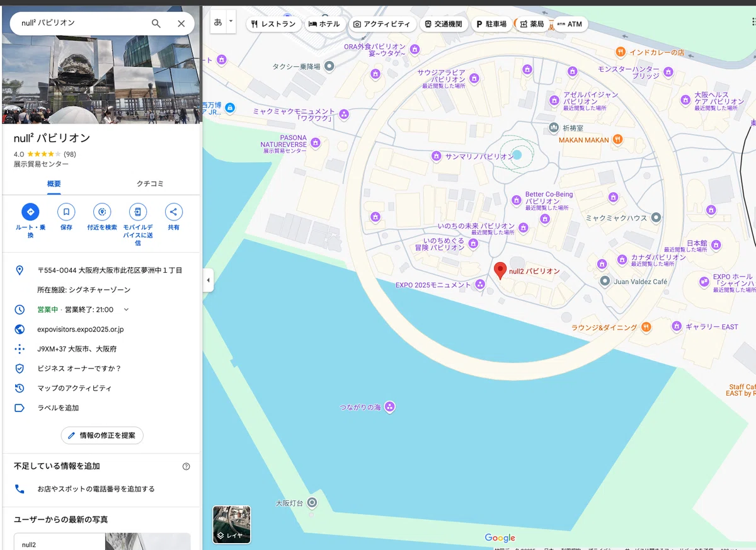
Task: Click the Better Co-Being パビリオン marker
Action: pos(517,200)
